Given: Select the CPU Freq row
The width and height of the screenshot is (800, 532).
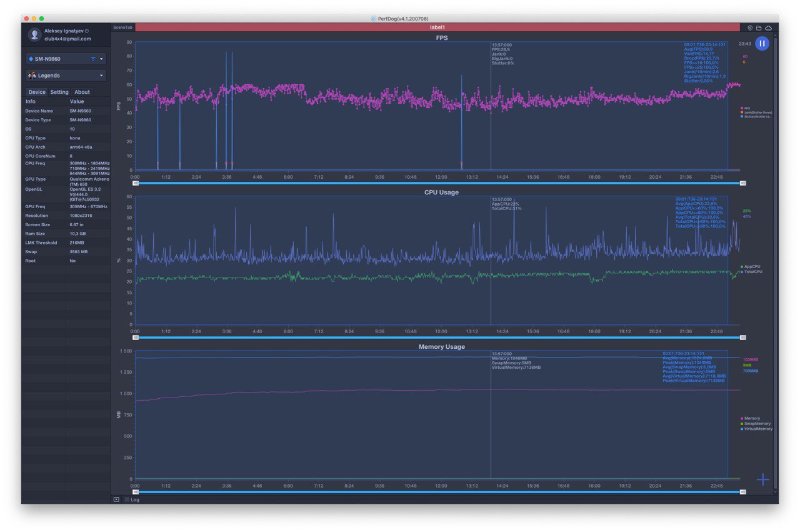Looking at the screenshot, I should point(66,168).
